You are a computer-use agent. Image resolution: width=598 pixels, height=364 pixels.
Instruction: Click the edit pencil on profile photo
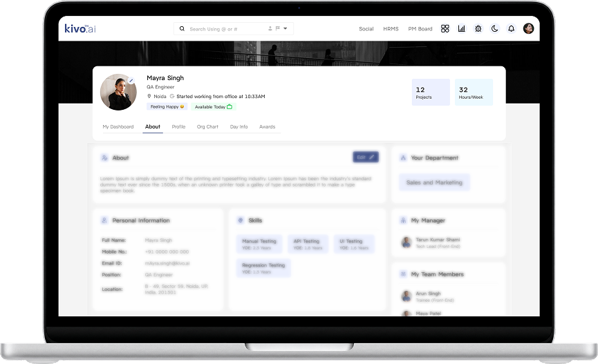click(x=131, y=81)
